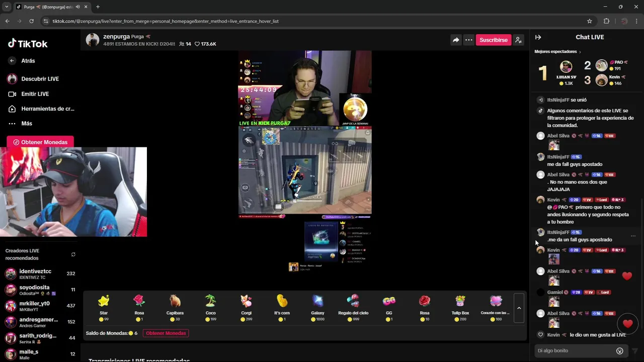Screen dimensions: 644x362
Task: Open Herramientas de creador in the sidebar
Action: (x=40, y=109)
